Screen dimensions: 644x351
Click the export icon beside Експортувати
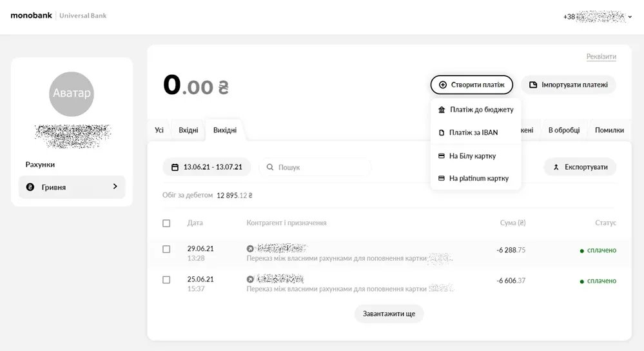[556, 167]
